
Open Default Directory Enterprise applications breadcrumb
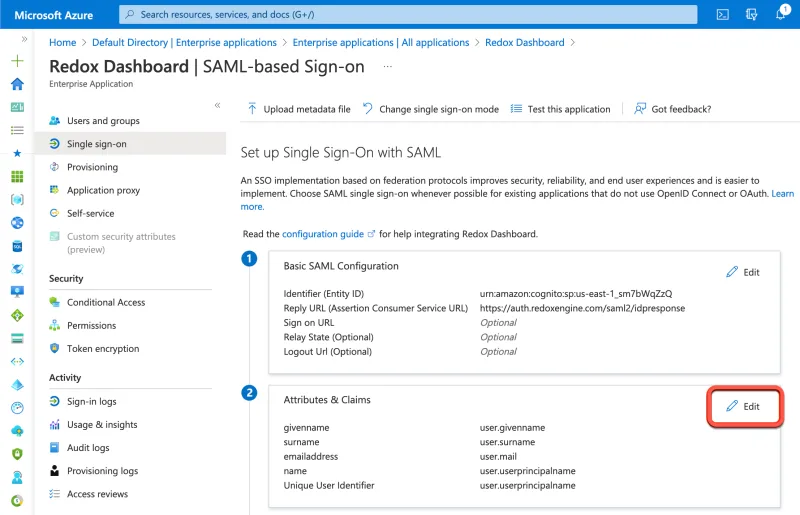(x=184, y=42)
